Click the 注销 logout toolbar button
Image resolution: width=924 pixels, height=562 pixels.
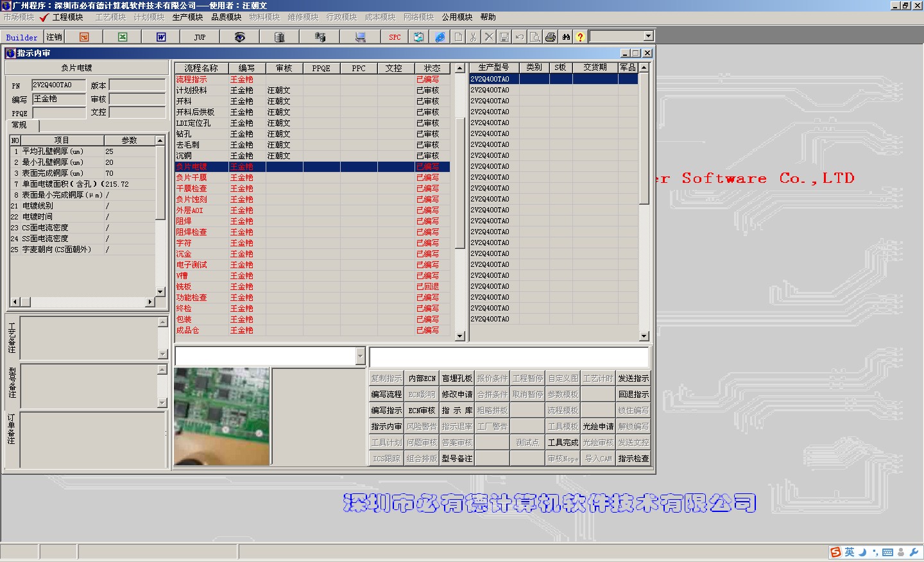pyautogui.click(x=54, y=37)
